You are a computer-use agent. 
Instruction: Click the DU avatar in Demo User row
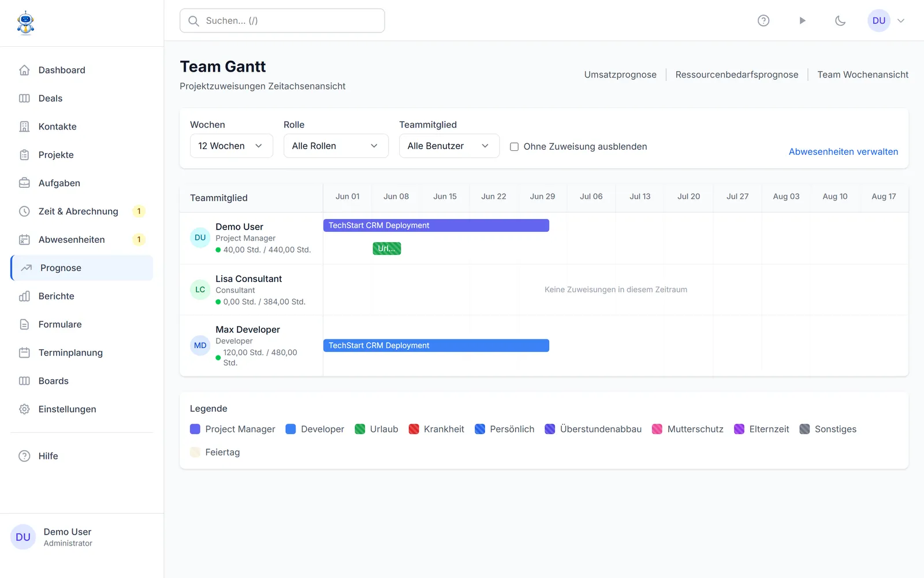tap(200, 238)
